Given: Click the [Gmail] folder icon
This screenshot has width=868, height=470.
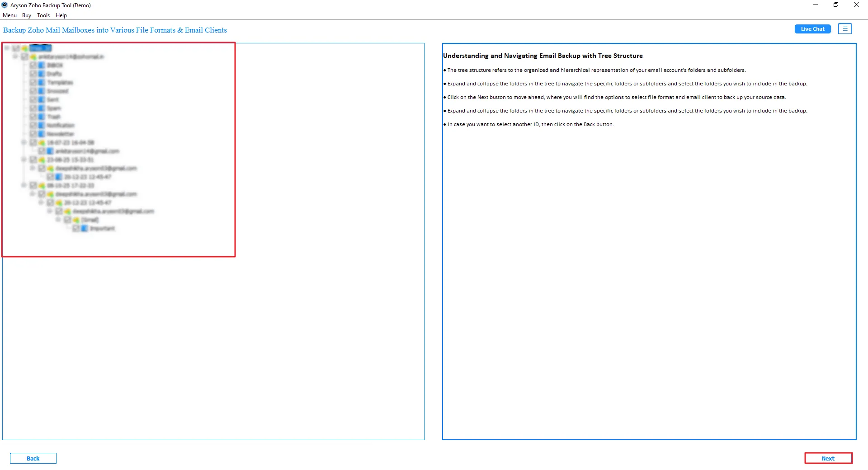Looking at the screenshot, I should point(76,220).
